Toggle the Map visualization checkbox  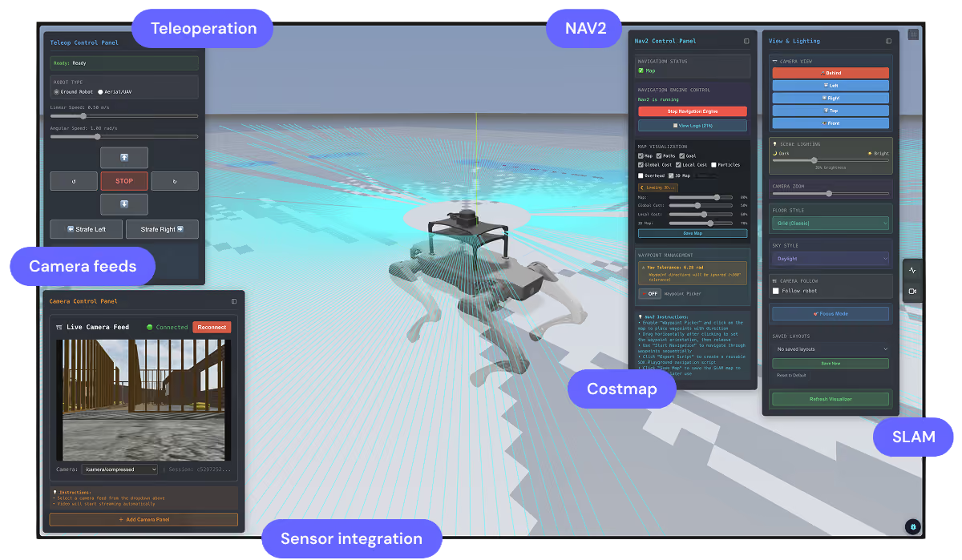[641, 155]
